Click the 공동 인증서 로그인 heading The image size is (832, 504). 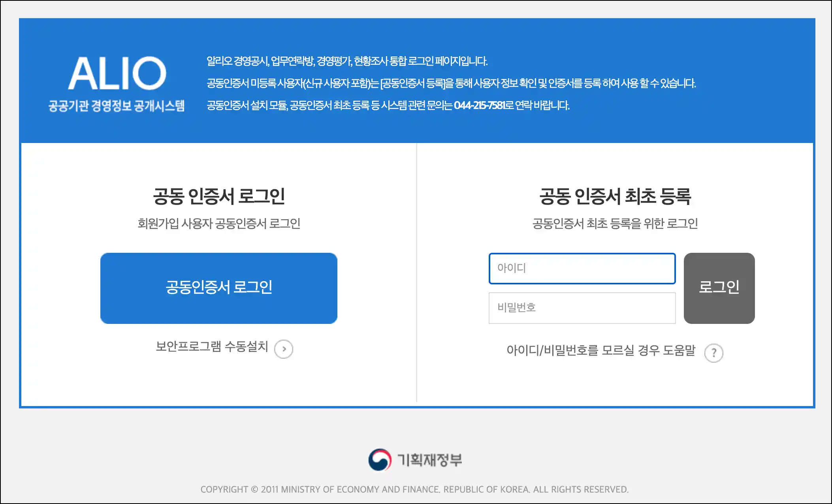point(219,196)
